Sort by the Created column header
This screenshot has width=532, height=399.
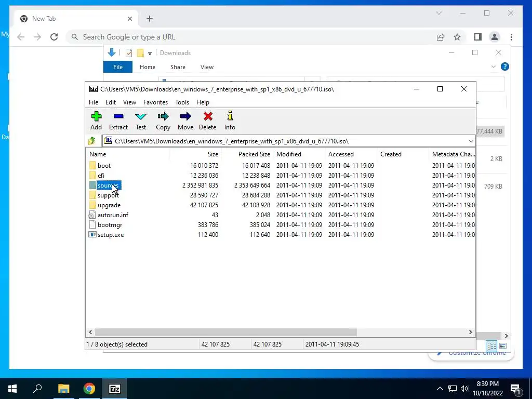click(x=403, y=154)
